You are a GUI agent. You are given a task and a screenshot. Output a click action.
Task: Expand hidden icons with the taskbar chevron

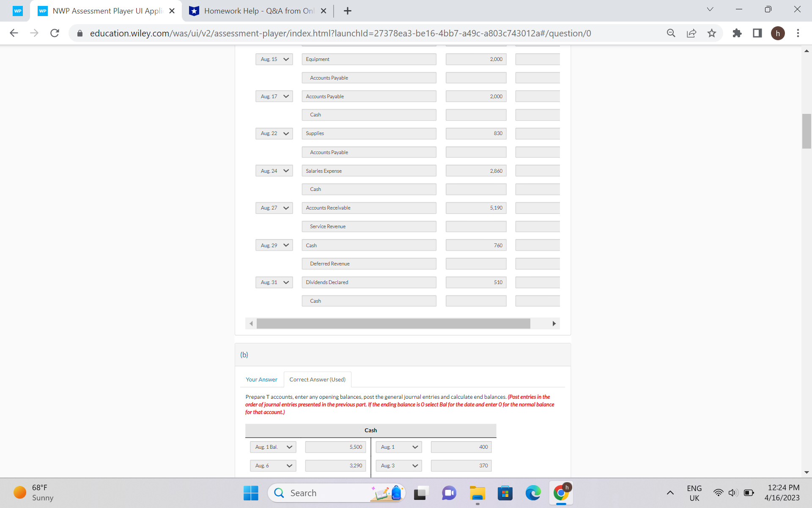tap(670, 492)
